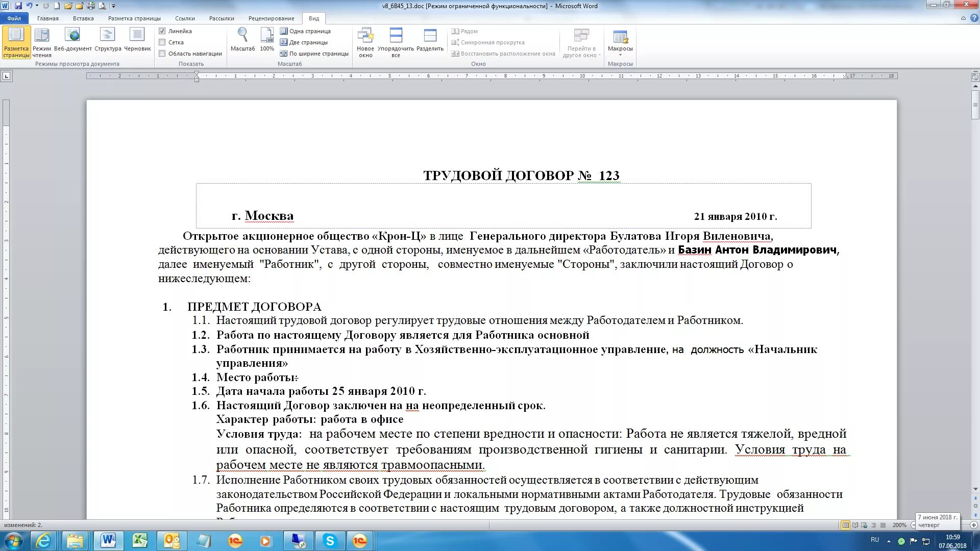Switch to the Вставка tab

[x=83, y=18]
